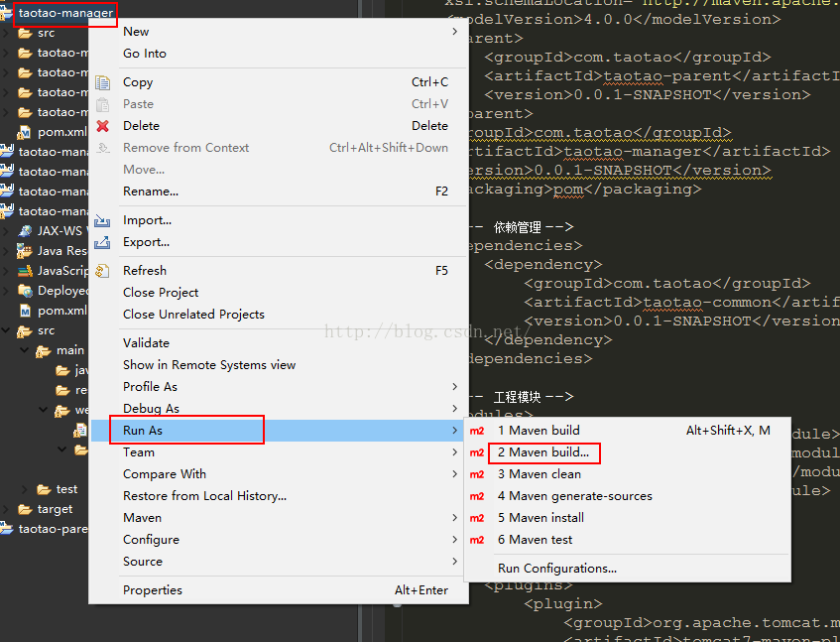Click the Java Resources icon in tree
This screenshot has height=642, width=840.
(25, 251)
